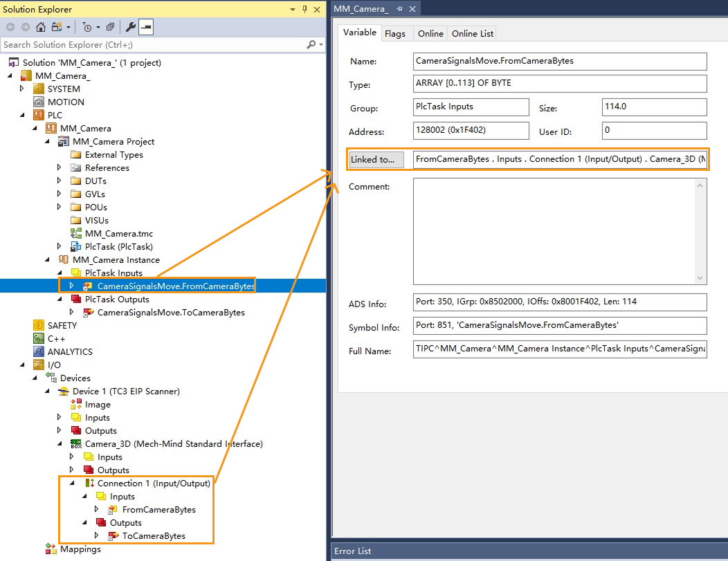Pin the Solution Explorer panel
The width and height of the screenshot is (728, 561).
304,9
